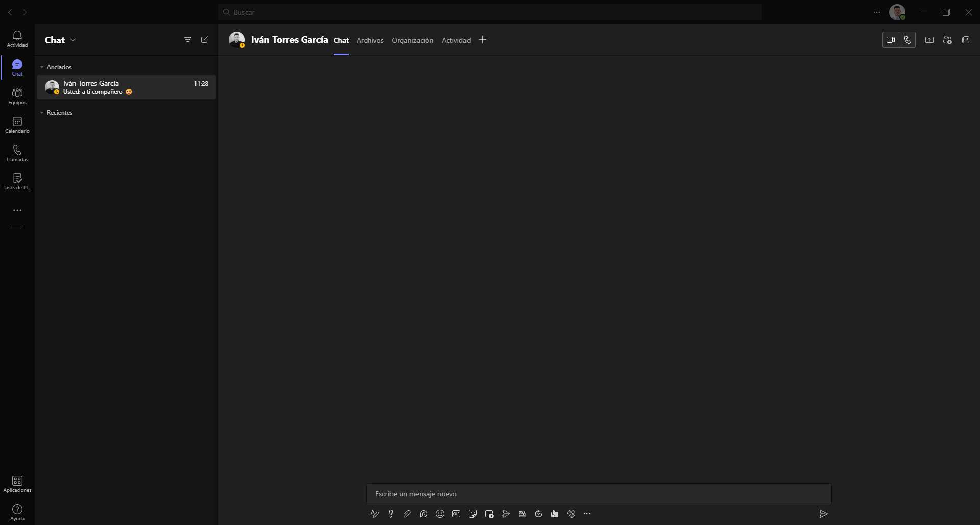Switch to the Actividad tab in chat header
Screen dimensions: 980x525
pyautogui.click(x=456, y=40)
